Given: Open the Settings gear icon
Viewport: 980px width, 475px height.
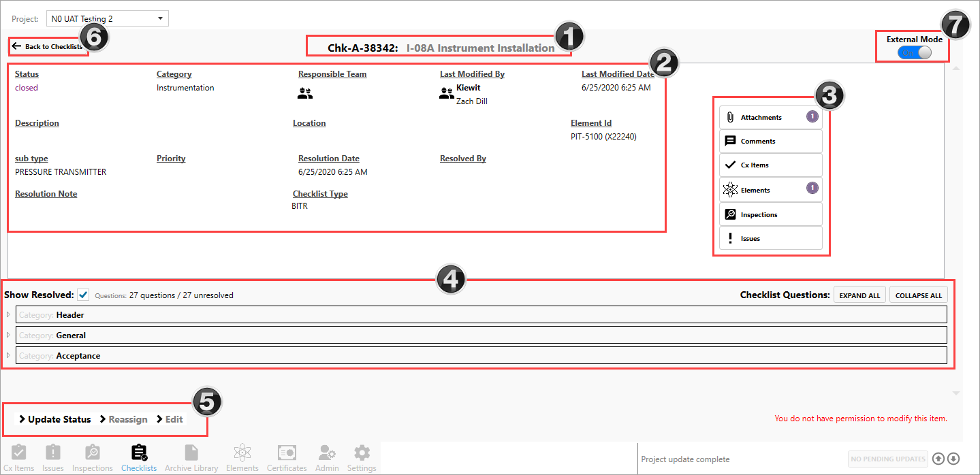Looking at the screenshot, I should [x=362, y=457].
